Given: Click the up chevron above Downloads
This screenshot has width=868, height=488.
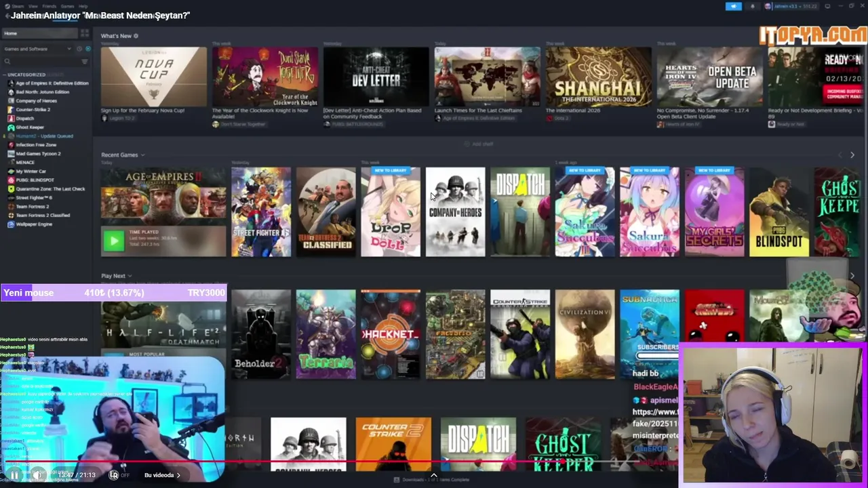Looking at the screenshot, I should (434, 474).
